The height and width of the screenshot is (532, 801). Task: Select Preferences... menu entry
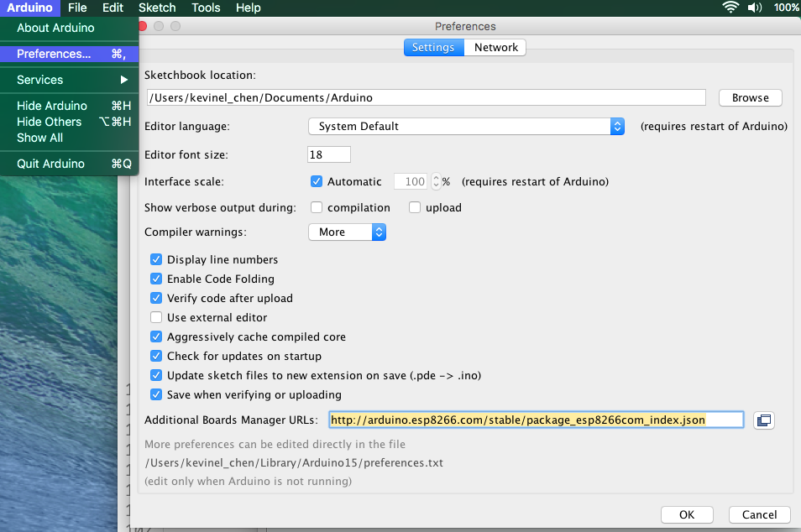[70, 54]
